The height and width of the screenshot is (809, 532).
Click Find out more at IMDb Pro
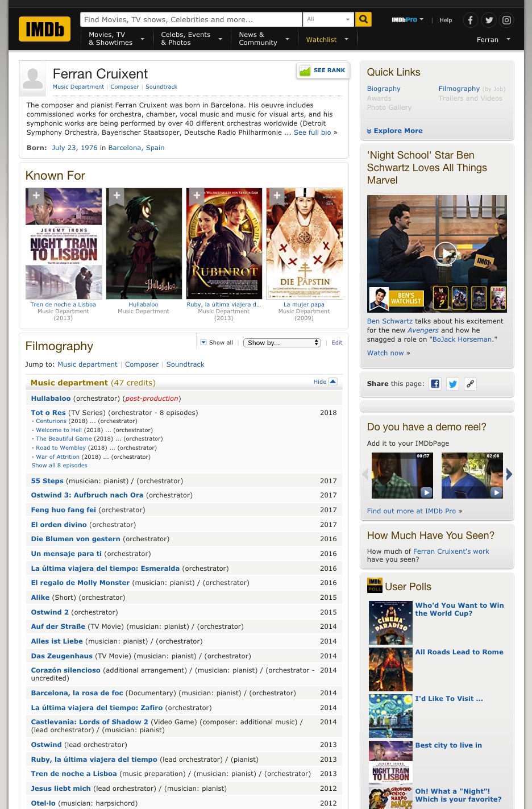(412, 511)
